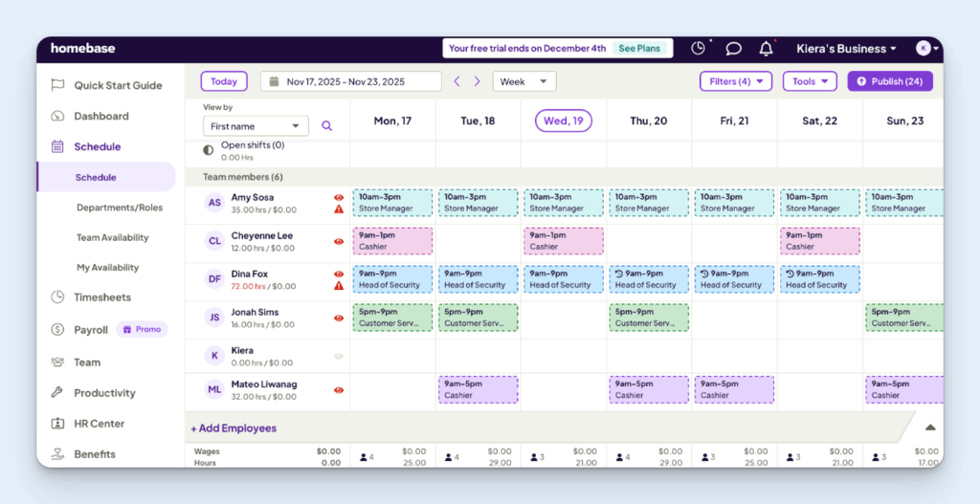Click Amy Sosa's red warning triangle
980x504 pixels.
(339, 209)
